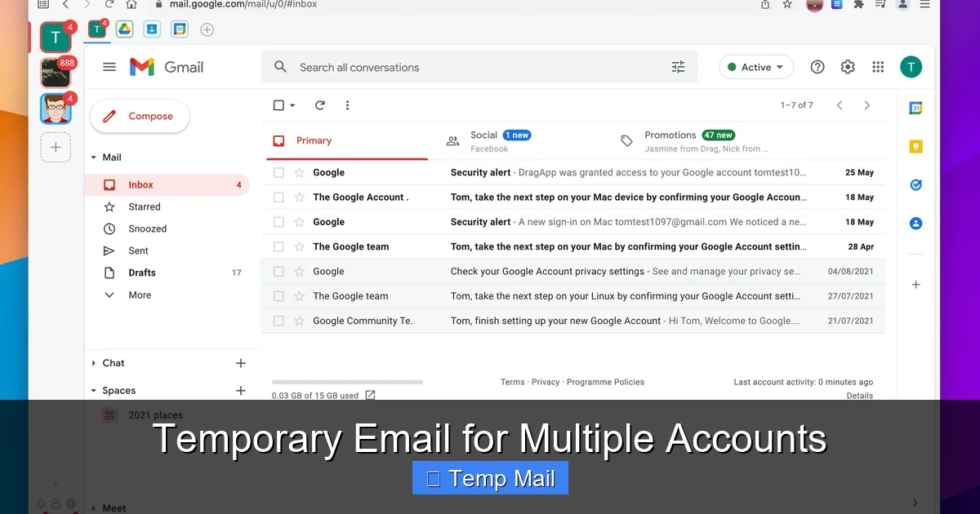Star the Google Community Team email
980x514 pixels.
coord(300,321)
